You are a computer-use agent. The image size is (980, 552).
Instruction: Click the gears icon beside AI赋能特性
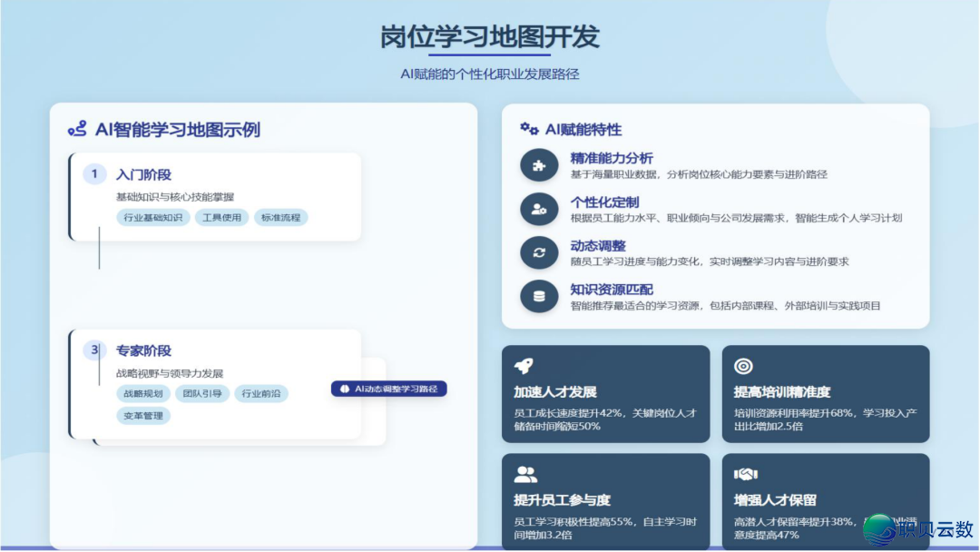[x=529, y=129]
